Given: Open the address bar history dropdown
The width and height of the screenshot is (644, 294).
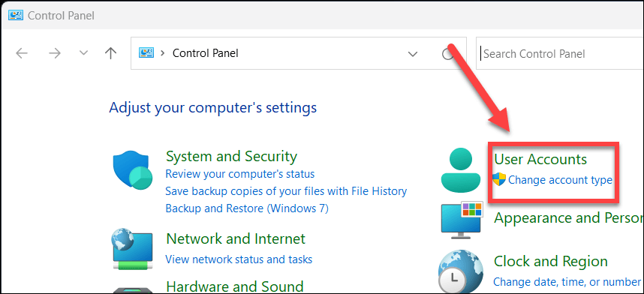Looking at the screenshot, I should 412,54.
